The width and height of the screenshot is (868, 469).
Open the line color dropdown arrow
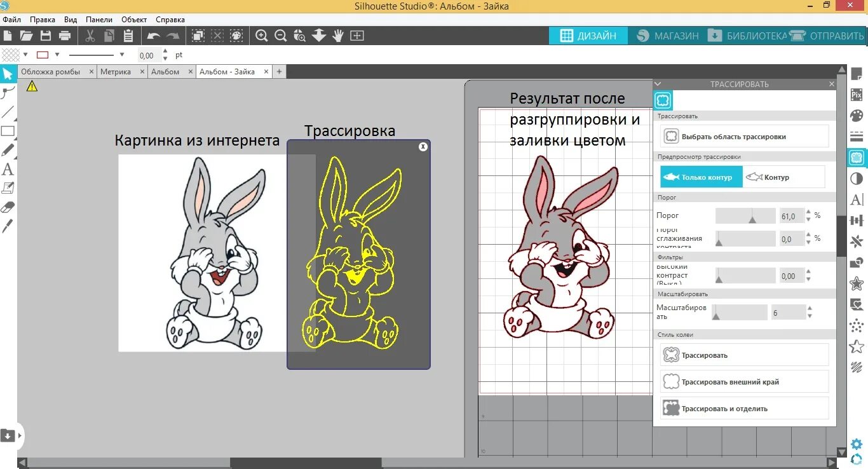point(57,55)
